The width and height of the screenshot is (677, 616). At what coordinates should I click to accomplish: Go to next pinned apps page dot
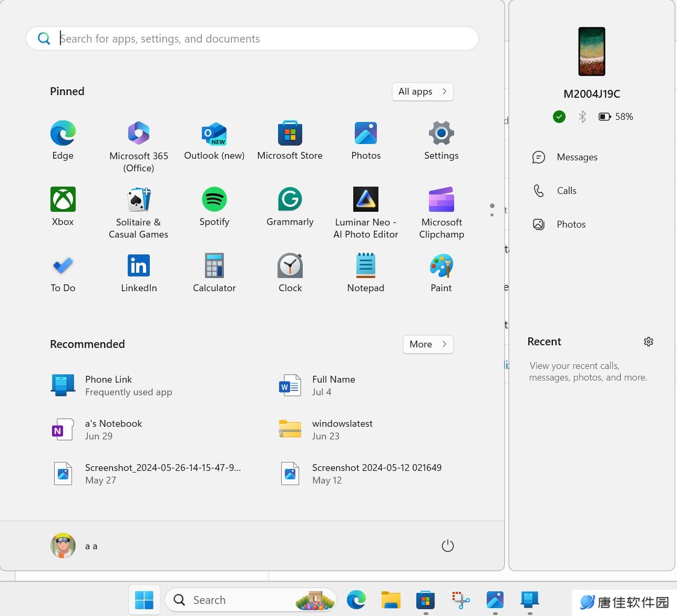coord(492,214)
